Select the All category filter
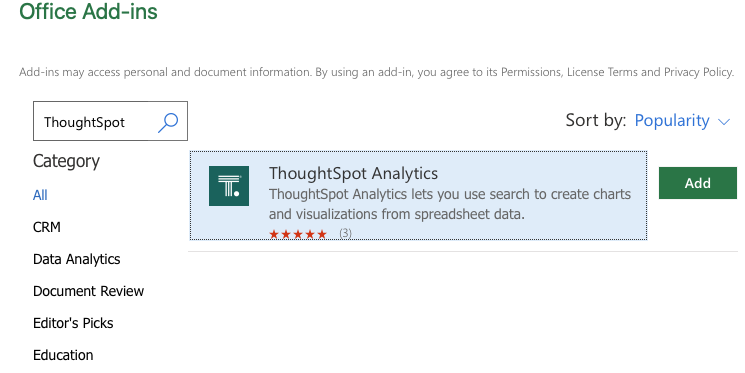Viewport: 745px width, 373px height. click(40, 195)
